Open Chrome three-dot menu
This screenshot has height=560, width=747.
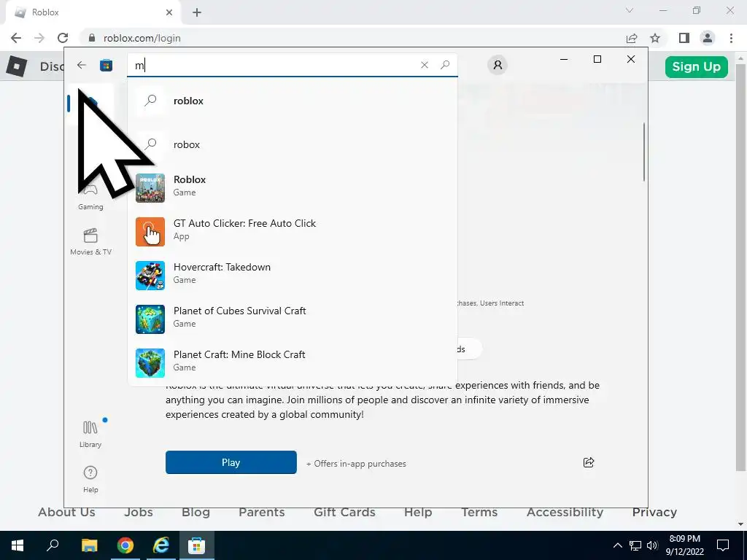click(x=731, y=38)
